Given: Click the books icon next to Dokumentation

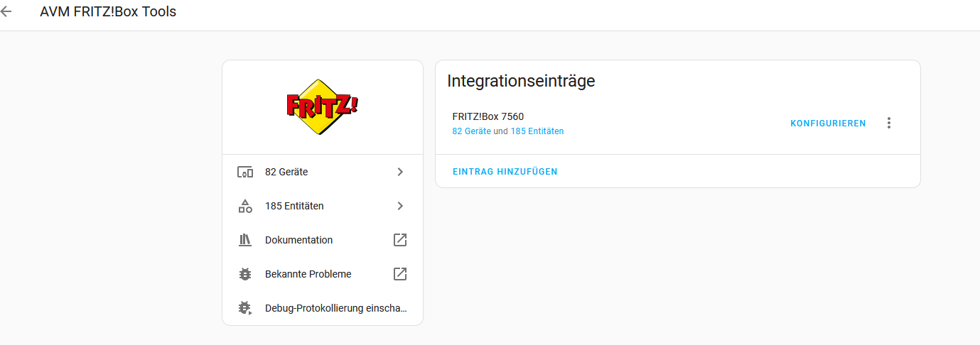Looking at the screenshot, I should [x=244, y=240].
